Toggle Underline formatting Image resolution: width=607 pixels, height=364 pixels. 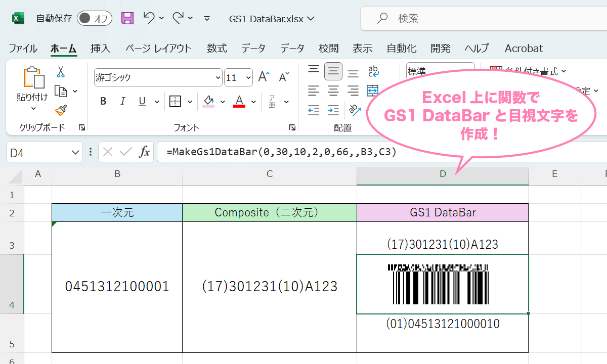pyautogui.click(x=142, y=101)
